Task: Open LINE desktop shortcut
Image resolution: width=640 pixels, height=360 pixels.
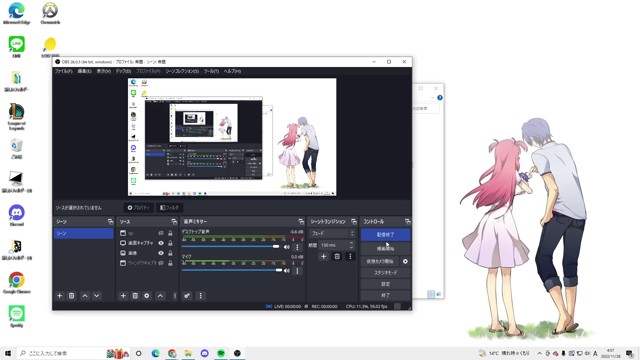Action: tap(16, 47)
